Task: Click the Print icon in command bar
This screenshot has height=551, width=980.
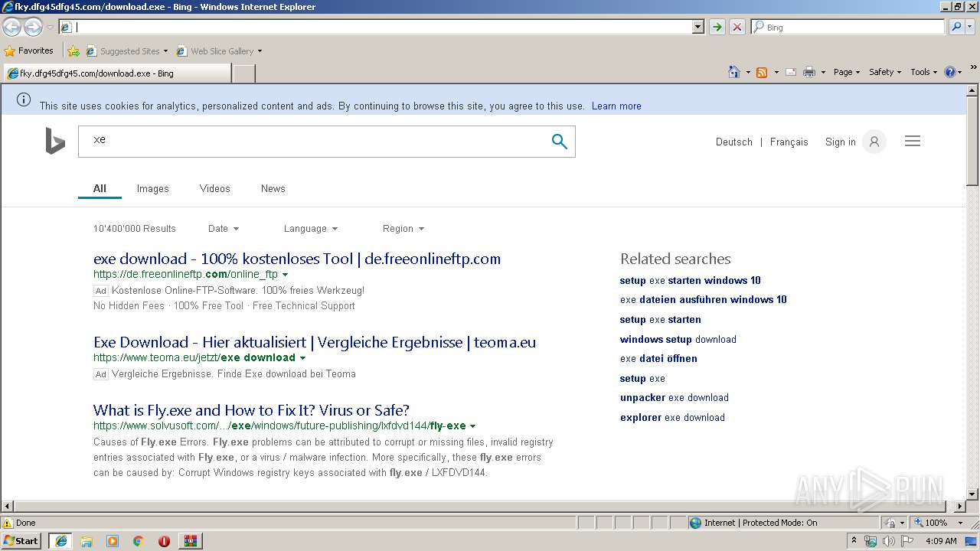Action: pyautogui.click(x=809, y=72)
